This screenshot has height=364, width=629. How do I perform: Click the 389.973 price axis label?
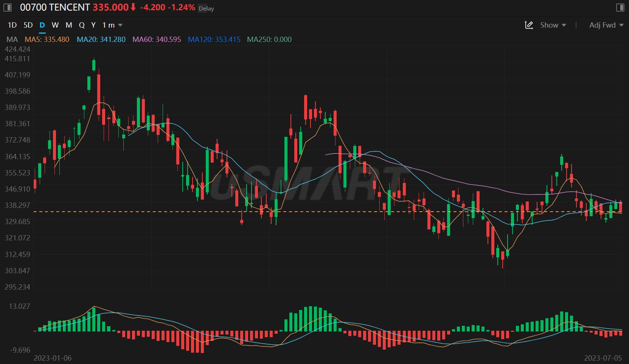(x=17, y=107)
